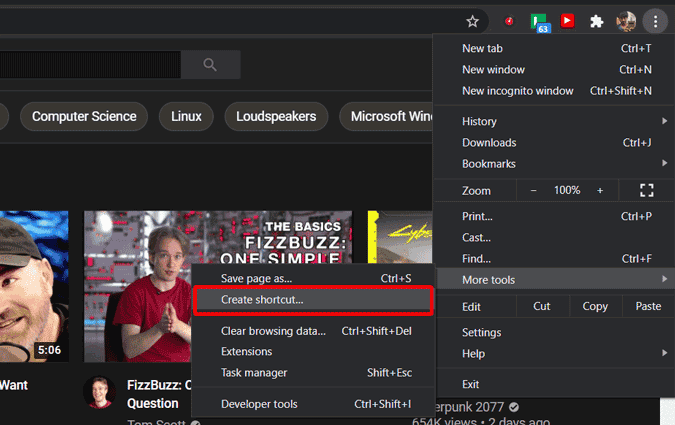Open Extensions from More tools submenu

coord(313,352)
